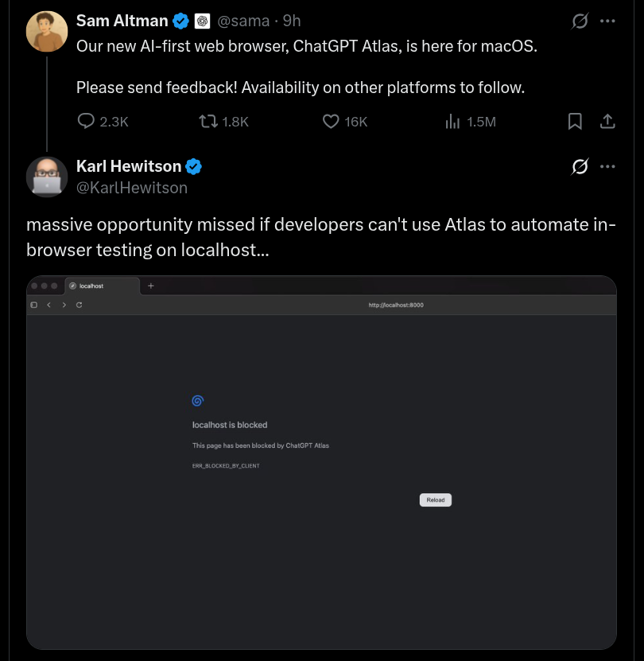Share Sam Altman's tweet
Viewport: 644px width, 661px height.
tap(607, 121)
